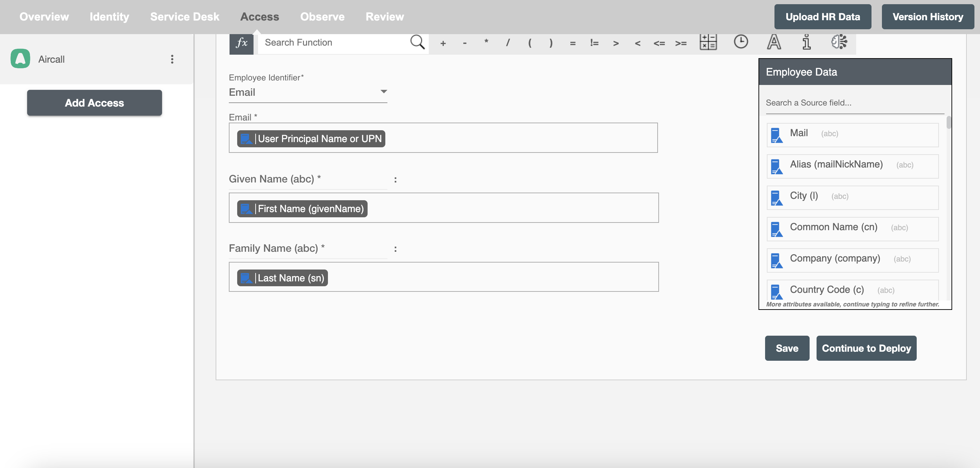The image size is (980, 468).
Task: Click the Access tab in navigation
Action: click(259, 16)
